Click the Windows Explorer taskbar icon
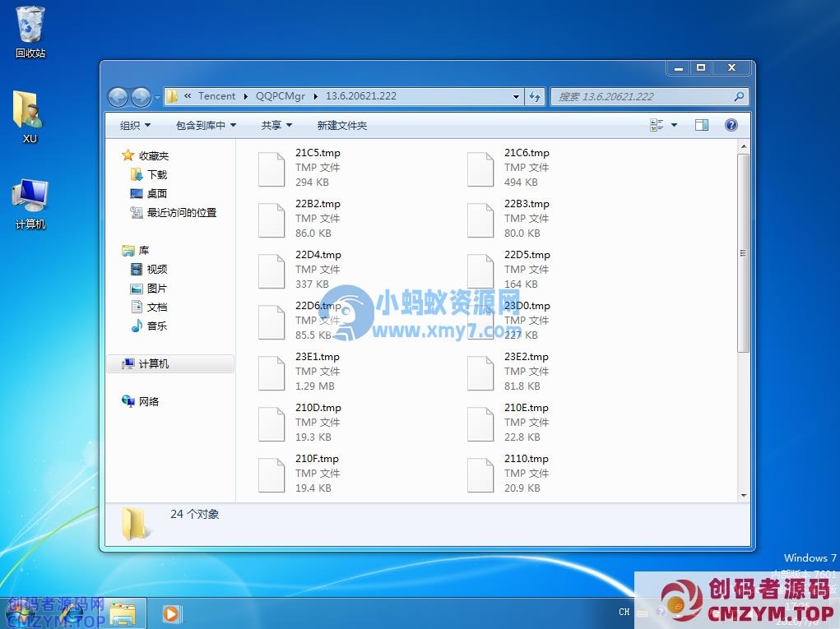840x629 pixels. (x=123, y=613)
